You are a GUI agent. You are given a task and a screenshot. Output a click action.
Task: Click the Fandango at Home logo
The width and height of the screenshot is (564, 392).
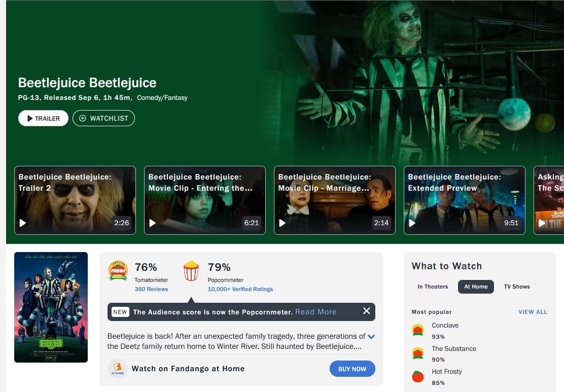point(118,369)
